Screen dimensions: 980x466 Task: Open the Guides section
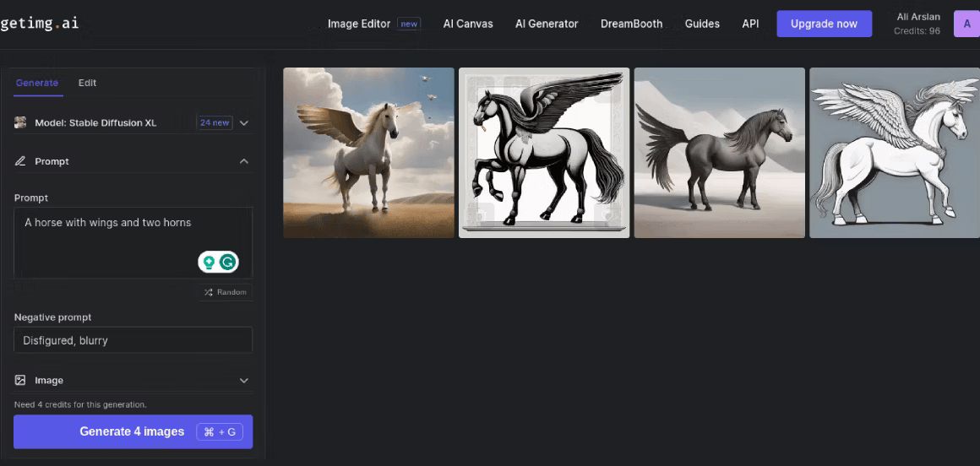point(702,24)
